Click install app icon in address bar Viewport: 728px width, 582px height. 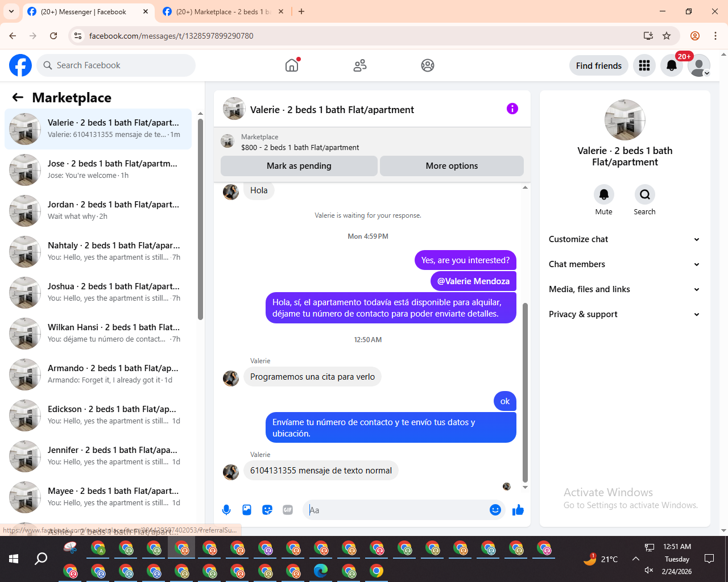[648, 36]
